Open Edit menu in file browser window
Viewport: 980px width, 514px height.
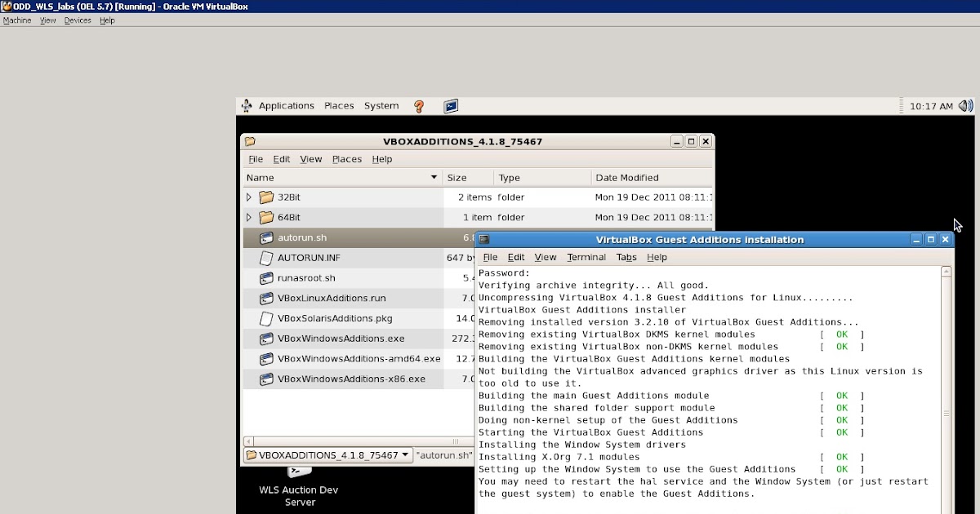(282, 159)
